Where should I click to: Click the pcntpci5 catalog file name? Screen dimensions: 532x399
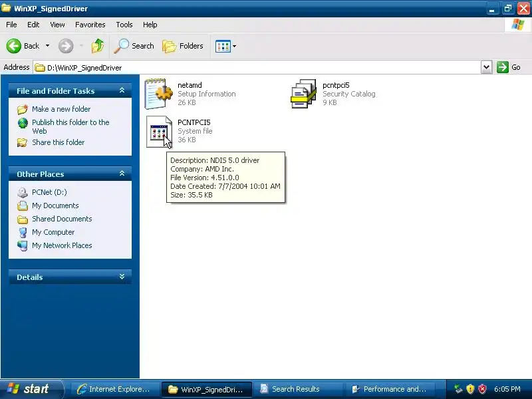click(x=336, y=85)
